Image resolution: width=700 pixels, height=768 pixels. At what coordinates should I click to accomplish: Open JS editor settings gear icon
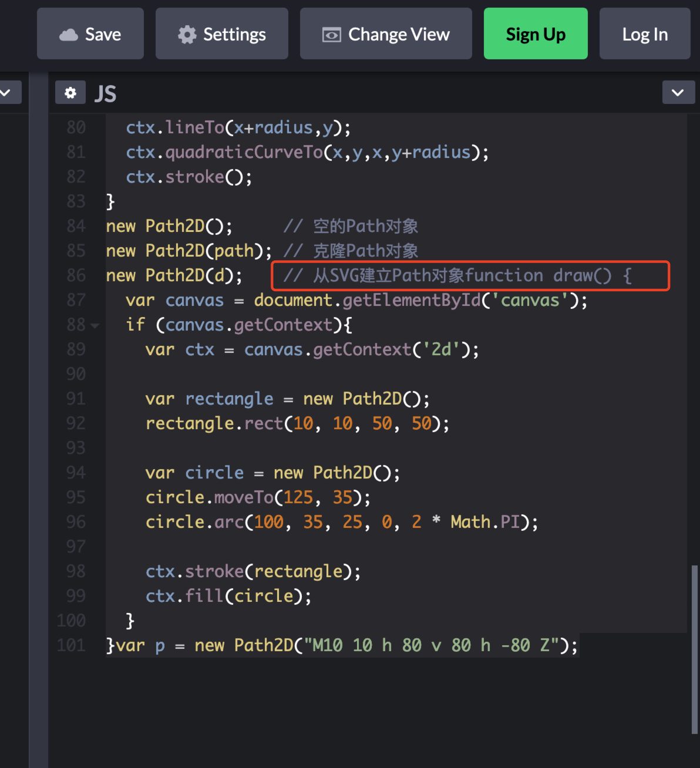click(x=70, y=93)
